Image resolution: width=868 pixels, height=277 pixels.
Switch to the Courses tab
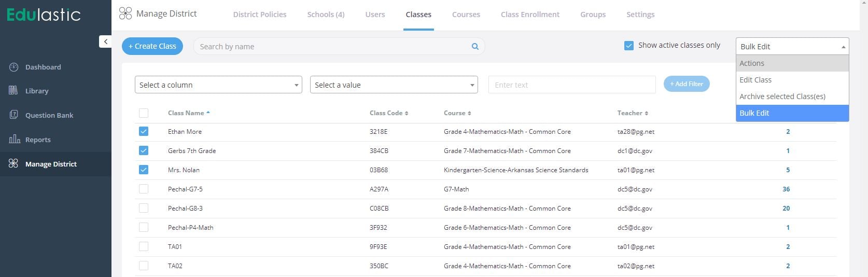(466, 15)
